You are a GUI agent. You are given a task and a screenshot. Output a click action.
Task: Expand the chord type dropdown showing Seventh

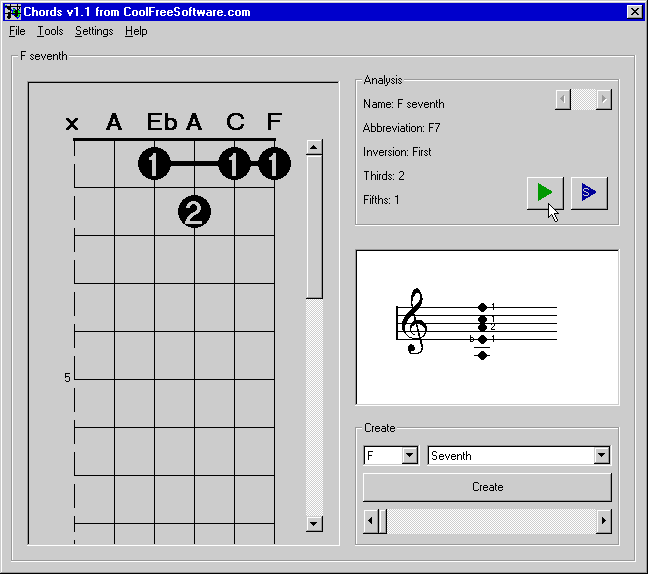point(602,455)
